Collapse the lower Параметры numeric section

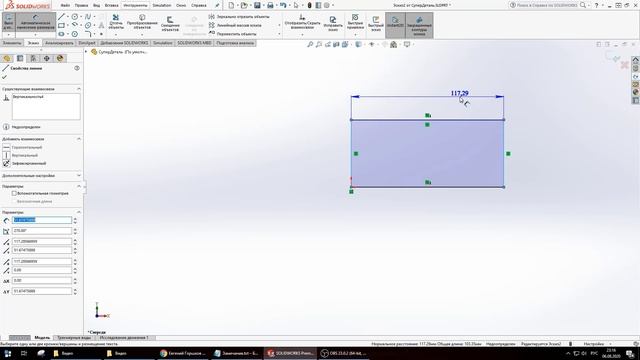[x=79, y=212]
